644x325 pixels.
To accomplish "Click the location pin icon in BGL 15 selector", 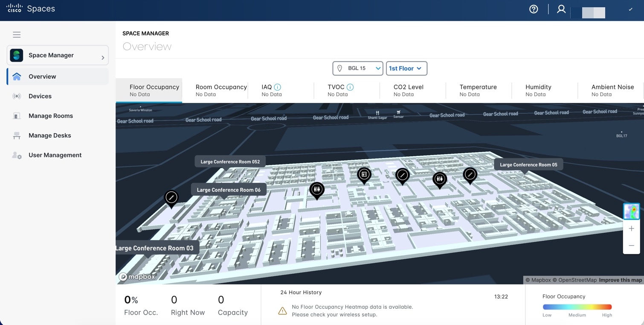I will [340, 68].
